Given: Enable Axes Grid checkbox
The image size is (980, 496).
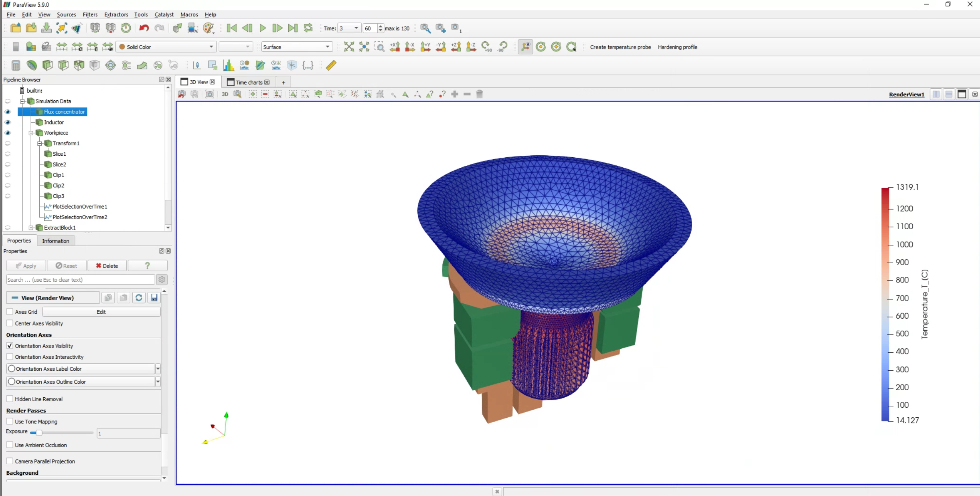Looking at the screenshot, I should (10, 312).
